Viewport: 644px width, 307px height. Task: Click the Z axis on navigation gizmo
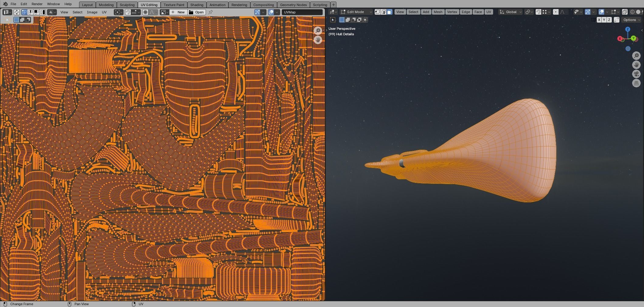coord(628,29)
